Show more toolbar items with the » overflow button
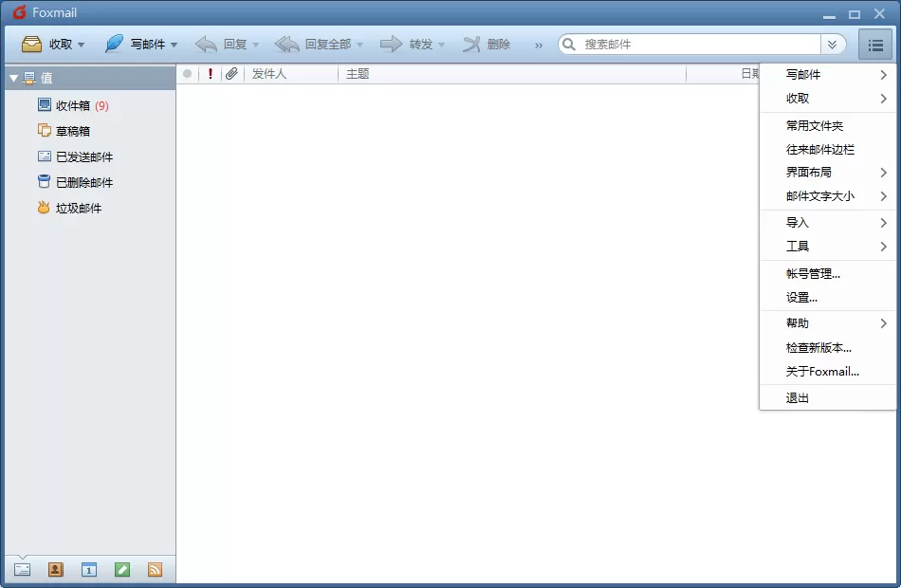901x588 pixels. pos(539,45)
